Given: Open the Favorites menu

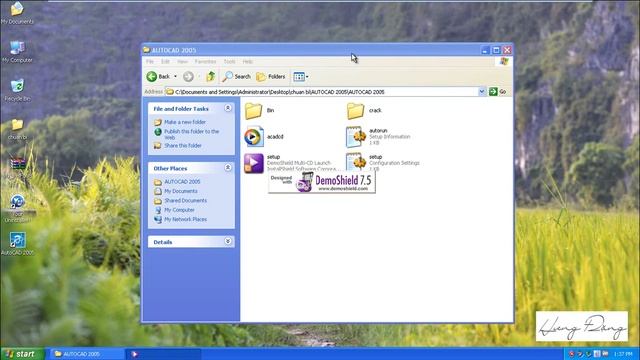Looking at the screenshot, I should point(205,62).
